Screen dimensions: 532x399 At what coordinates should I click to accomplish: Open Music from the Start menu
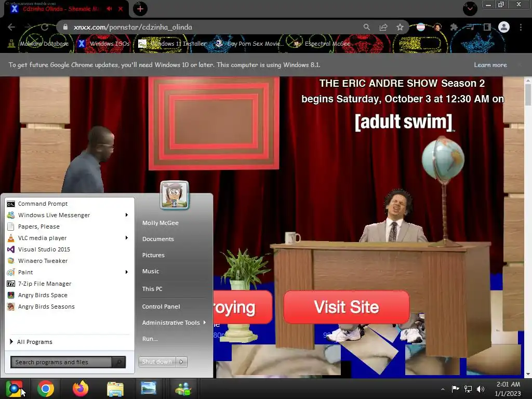(x=151, y=271)
